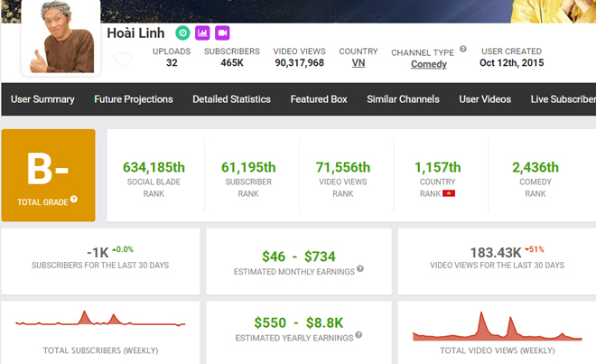Screen dimensions: 596x364
Task: Open the Channel Type help icon
Action: pos(463,50)
